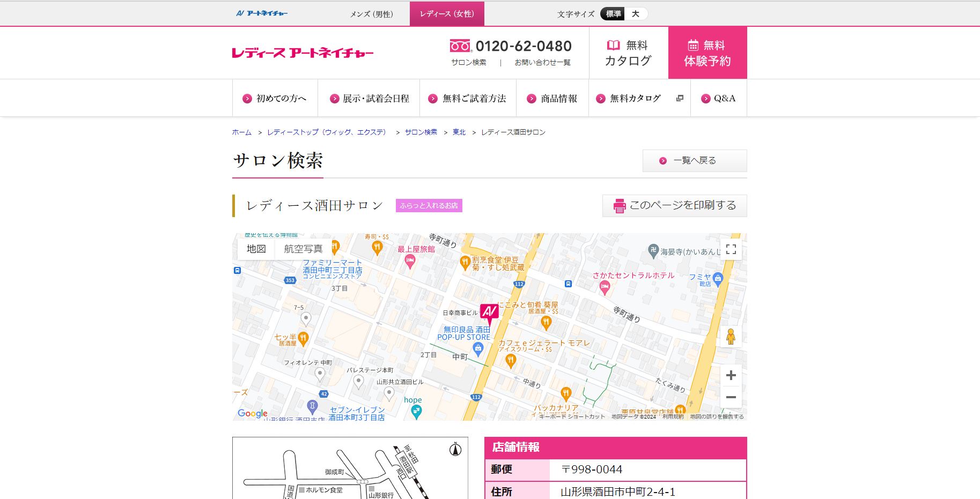980x499 pixels.
Task: Open map 利用規約 link
Action: 673,416
